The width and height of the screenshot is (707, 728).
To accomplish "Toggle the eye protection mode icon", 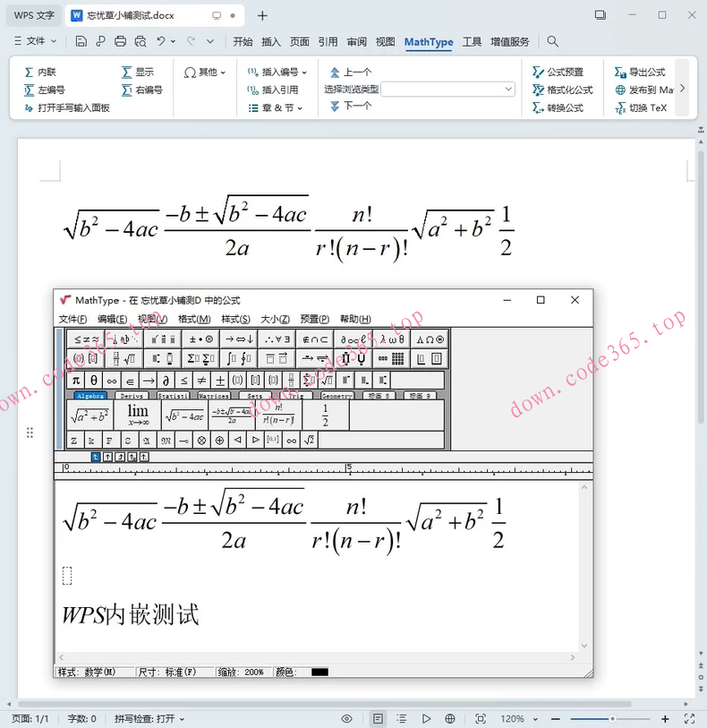I will [x=346, y=719].
